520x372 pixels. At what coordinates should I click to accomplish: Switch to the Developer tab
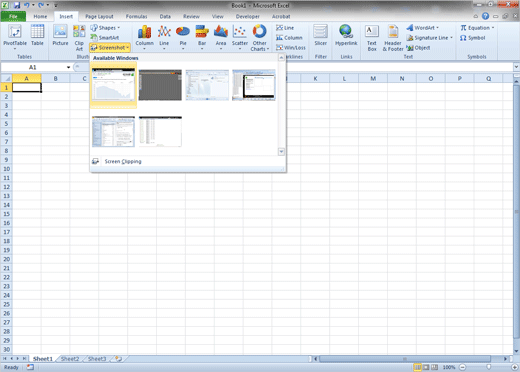pyautogui.click(x=248, y=16)
